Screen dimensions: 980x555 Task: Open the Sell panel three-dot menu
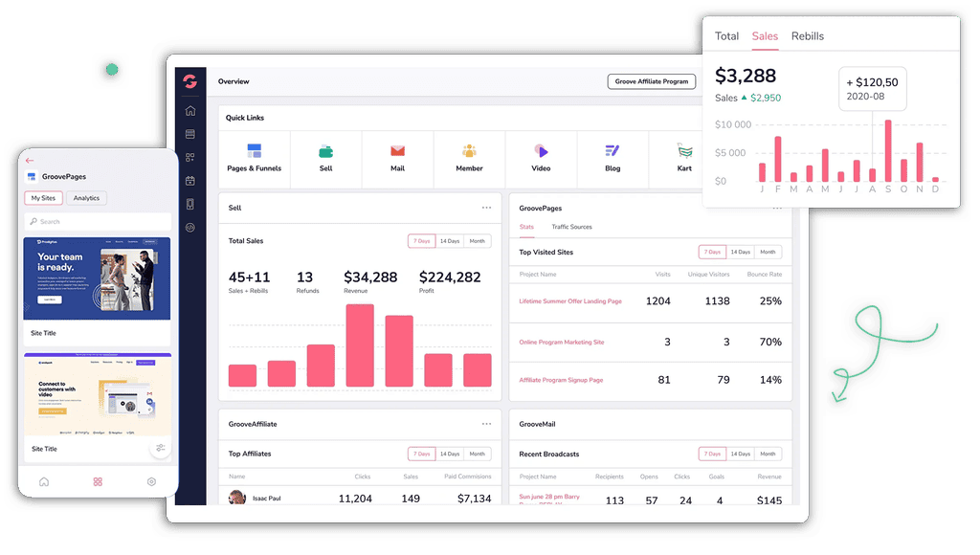486,208
